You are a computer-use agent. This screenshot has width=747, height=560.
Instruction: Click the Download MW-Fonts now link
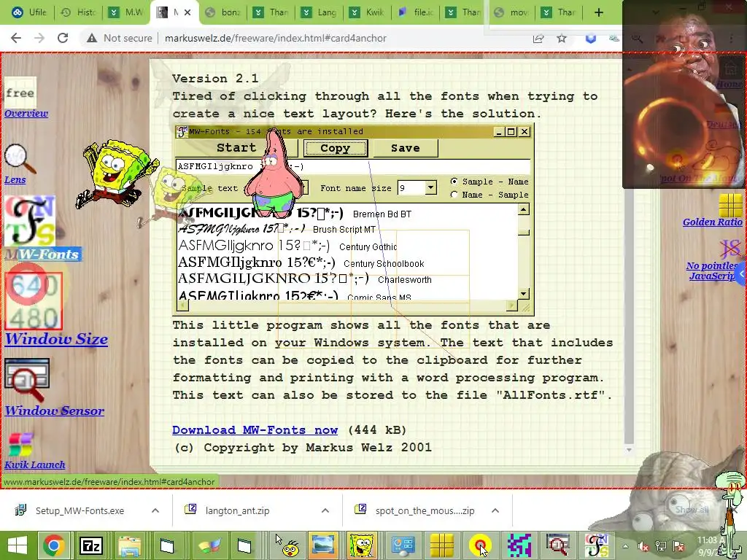click(x=255, y=430)
